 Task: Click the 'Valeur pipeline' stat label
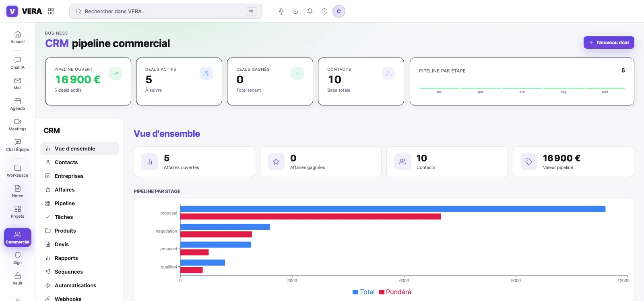tap(558, 167)
